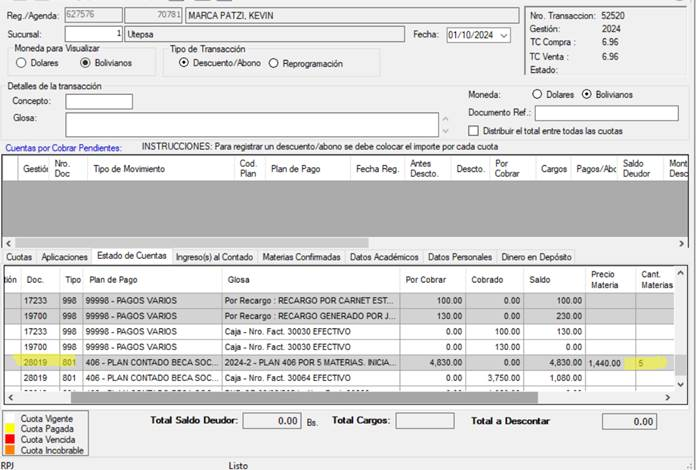
Task: Enable Distribuir el total entre todas las cuotas
Action: [x=473, y=131]
